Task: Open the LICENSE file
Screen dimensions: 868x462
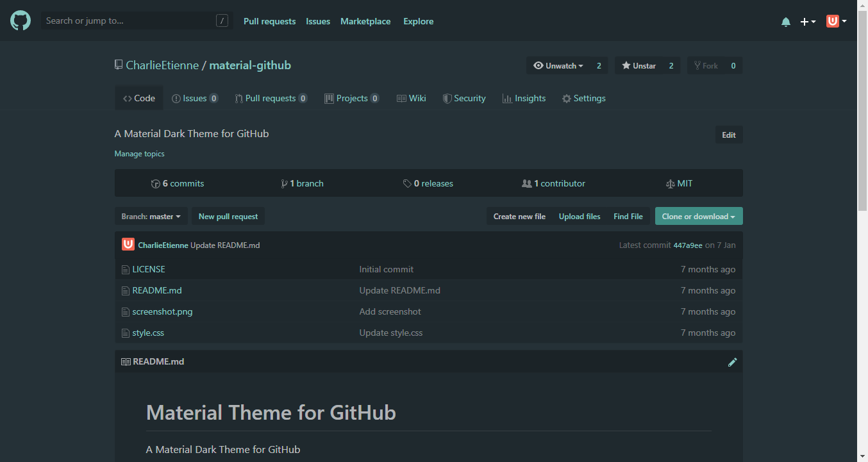Action: tap(148, 269)
